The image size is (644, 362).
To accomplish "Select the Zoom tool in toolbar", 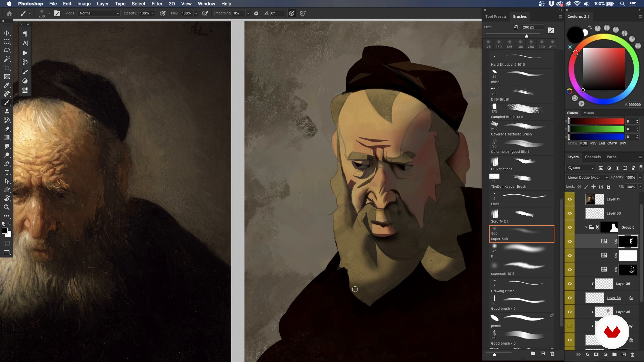I will (x=7, y=207).
